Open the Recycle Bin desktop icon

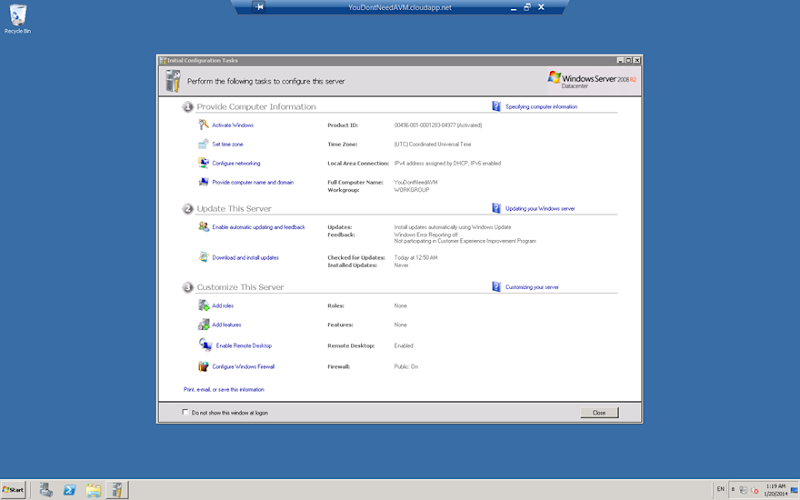tap(17, 19)
